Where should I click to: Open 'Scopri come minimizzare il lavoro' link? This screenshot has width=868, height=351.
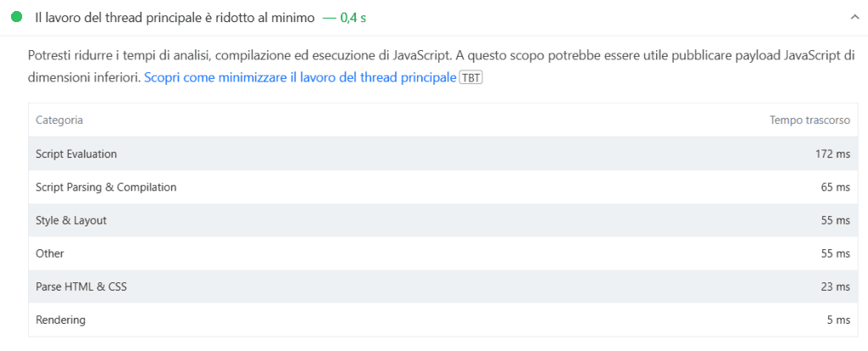click(x=300, y=78)
